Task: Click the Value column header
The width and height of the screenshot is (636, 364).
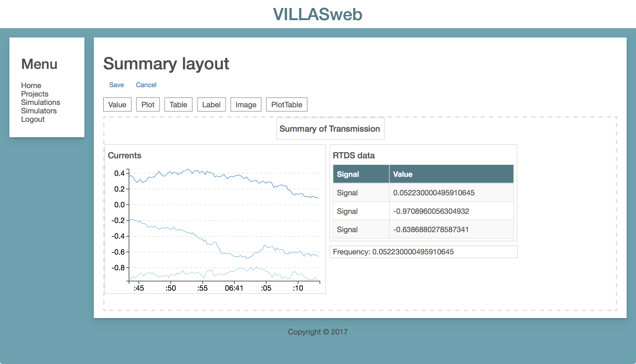Action: click(451, 174)
